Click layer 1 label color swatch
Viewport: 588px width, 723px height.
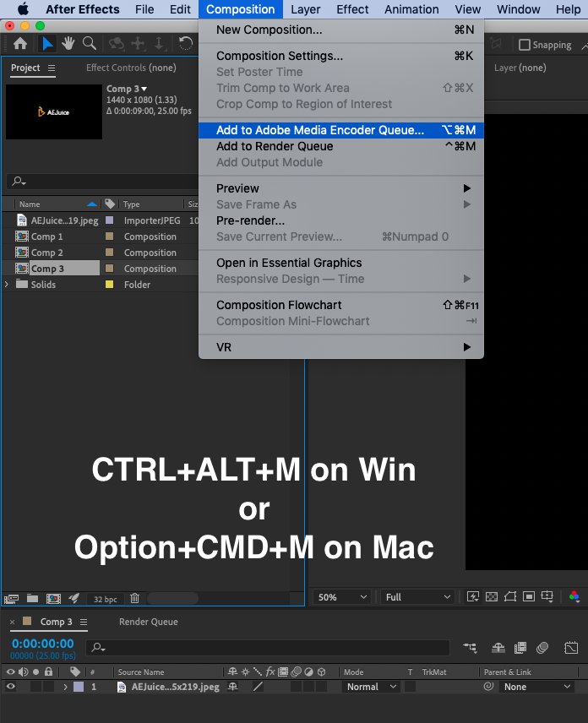[79, 687]
